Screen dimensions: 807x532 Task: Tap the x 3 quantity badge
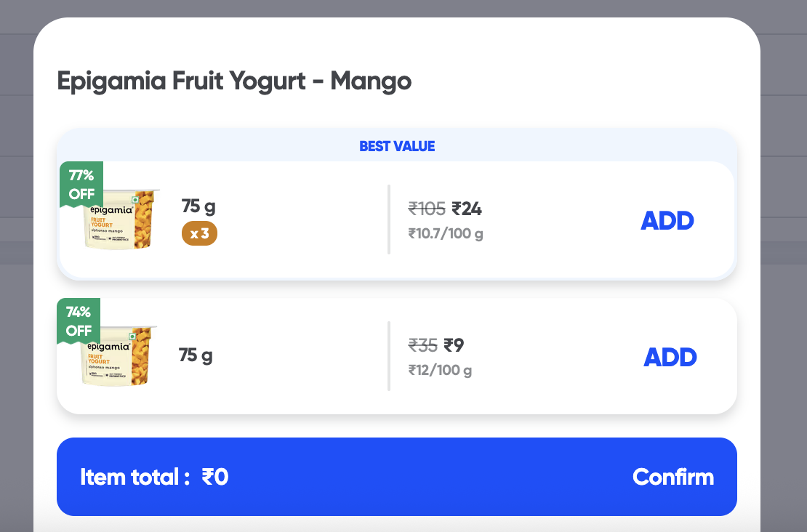199,234
